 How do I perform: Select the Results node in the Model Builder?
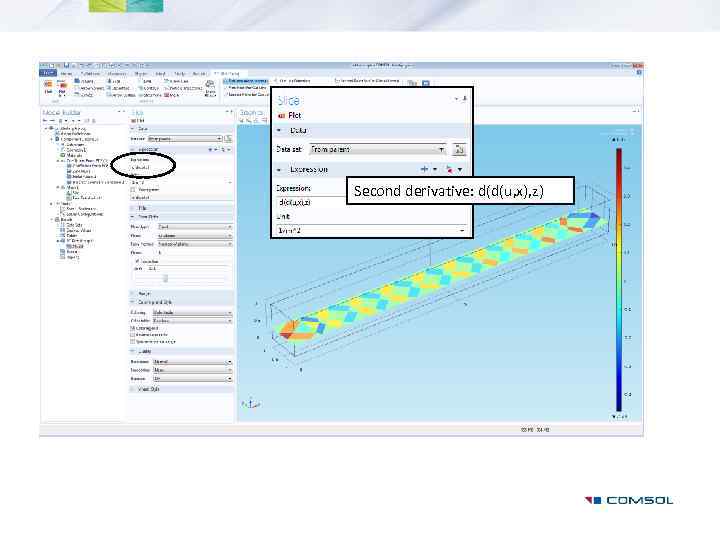click(63, 219)
